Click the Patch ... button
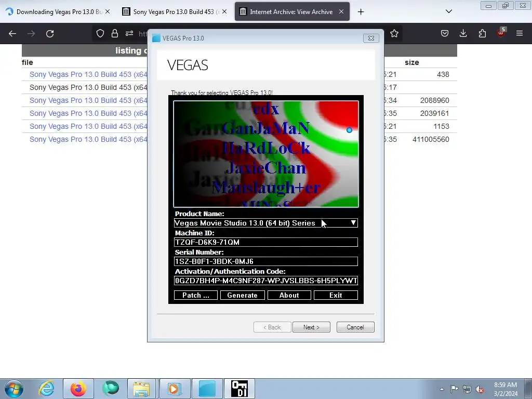 pyautogui.click(x=196, y=295)
